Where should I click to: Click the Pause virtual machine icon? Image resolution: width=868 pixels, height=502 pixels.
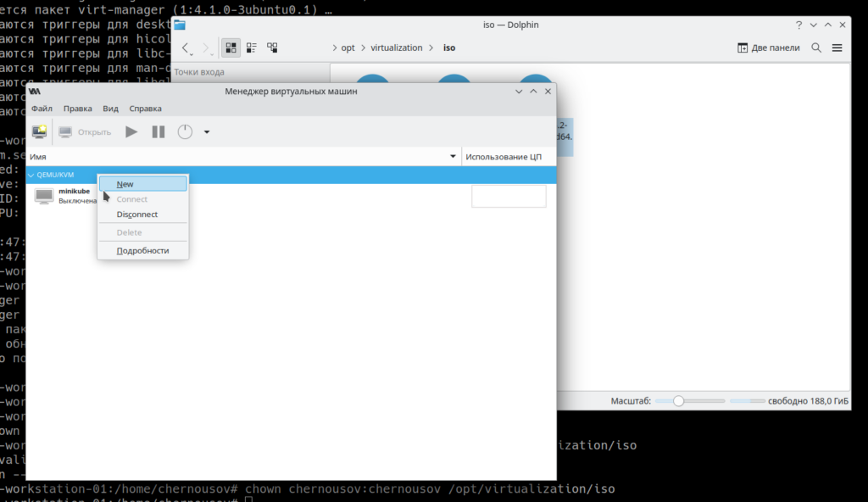tap(159, 131)
